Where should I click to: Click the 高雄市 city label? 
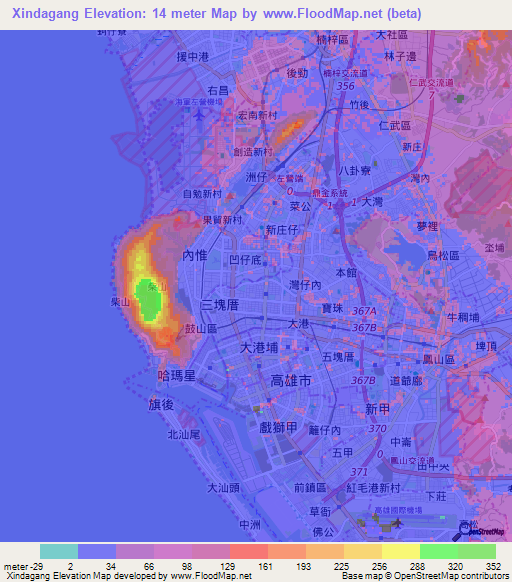tap(291, 381)
